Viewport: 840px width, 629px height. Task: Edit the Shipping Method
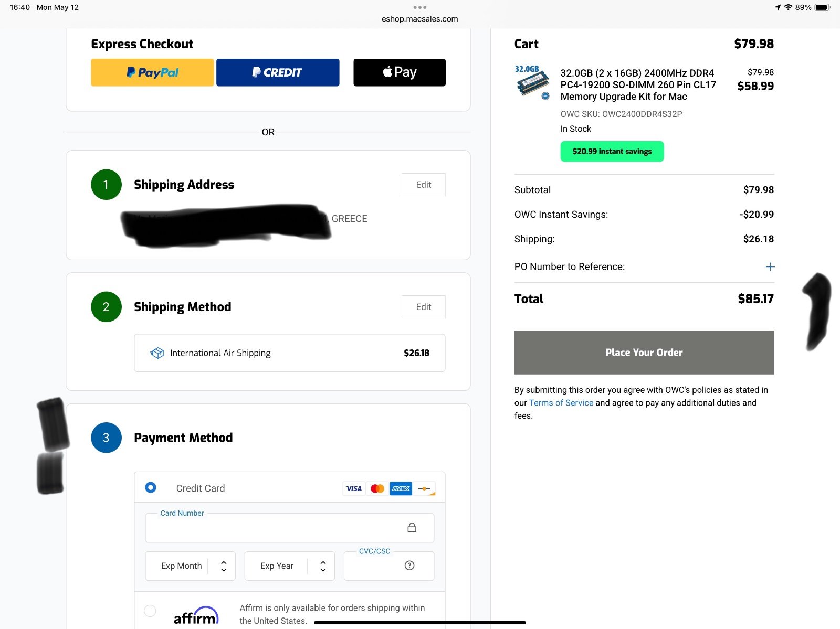click(423, 307)
